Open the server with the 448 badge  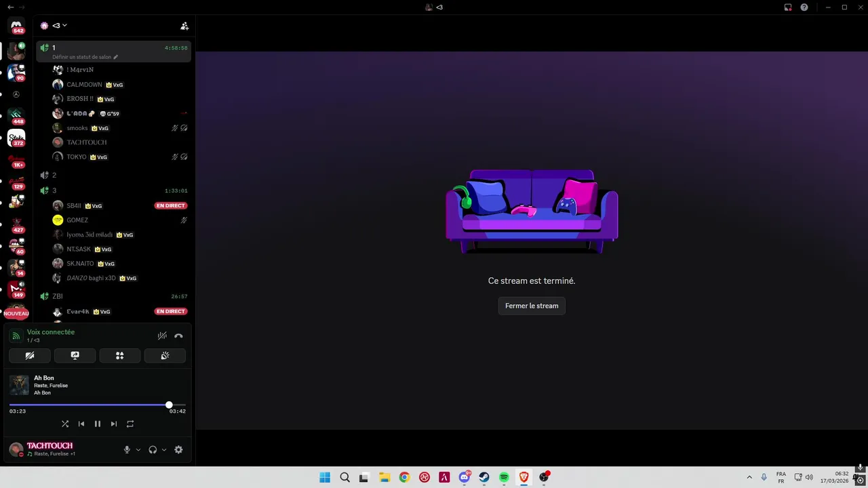point(16,116)
